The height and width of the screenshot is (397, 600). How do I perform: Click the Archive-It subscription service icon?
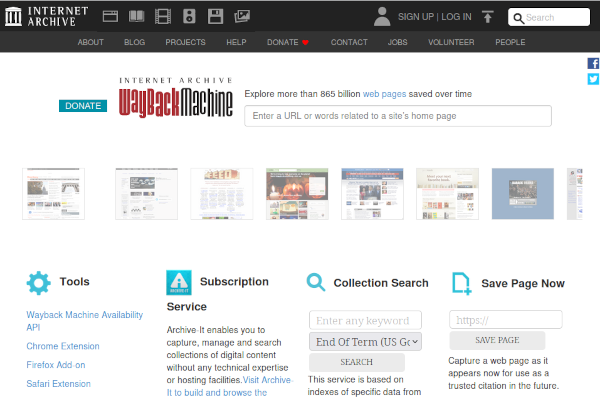[179, 283]
